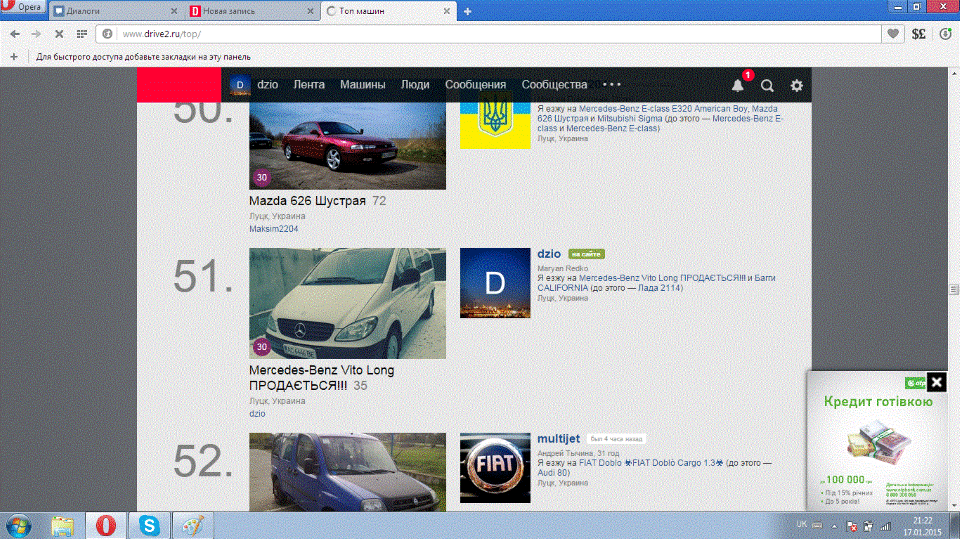960x539 pixels.
Task: Go back to previous page
Action: [15, 34]
